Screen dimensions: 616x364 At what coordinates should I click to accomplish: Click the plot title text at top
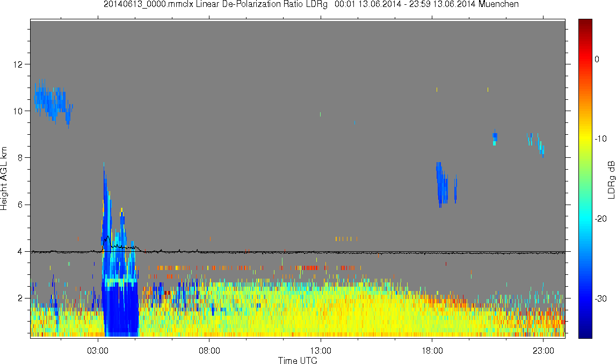pyautogui.click(x=311, y=4)
